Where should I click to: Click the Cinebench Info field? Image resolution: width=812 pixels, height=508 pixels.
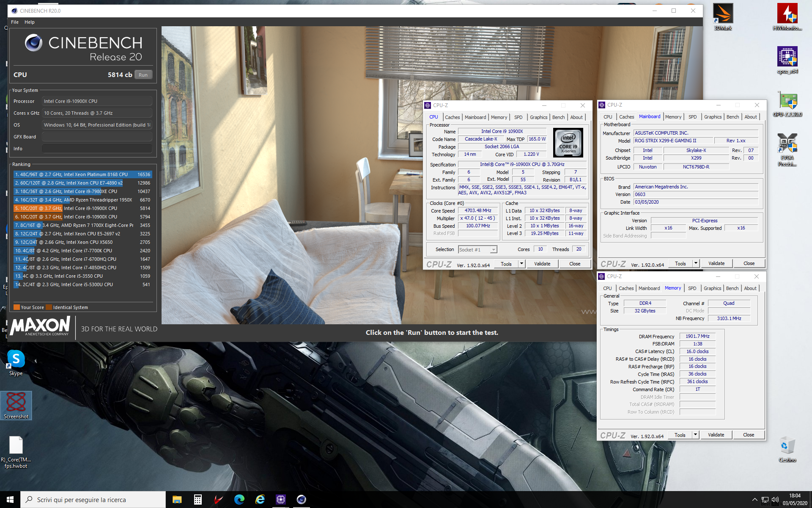pyautogui.click(x=97, y=149)
